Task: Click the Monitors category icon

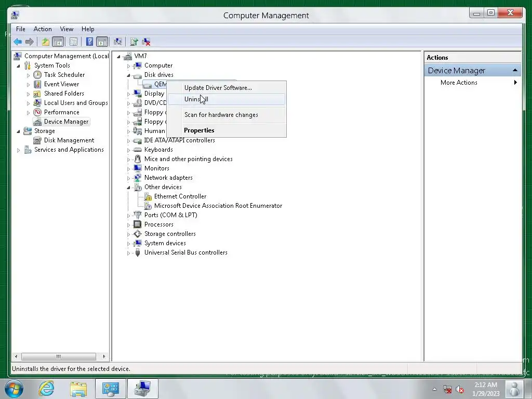Action: 137,168
